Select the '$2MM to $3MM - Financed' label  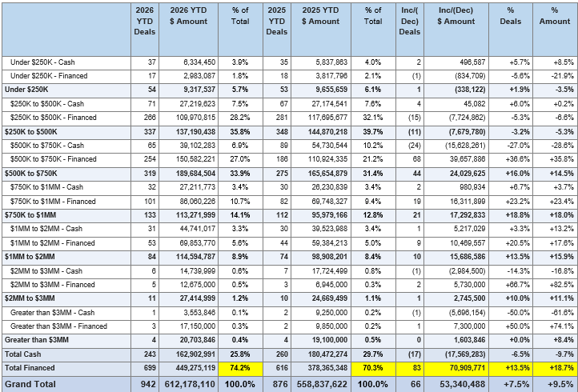click(x=52, y=285)
